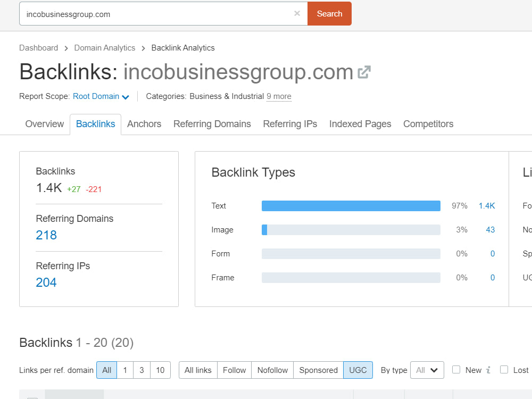Click the New filter info icon
The height and width of the screenshot is (399, 532).
click(488, 370)
